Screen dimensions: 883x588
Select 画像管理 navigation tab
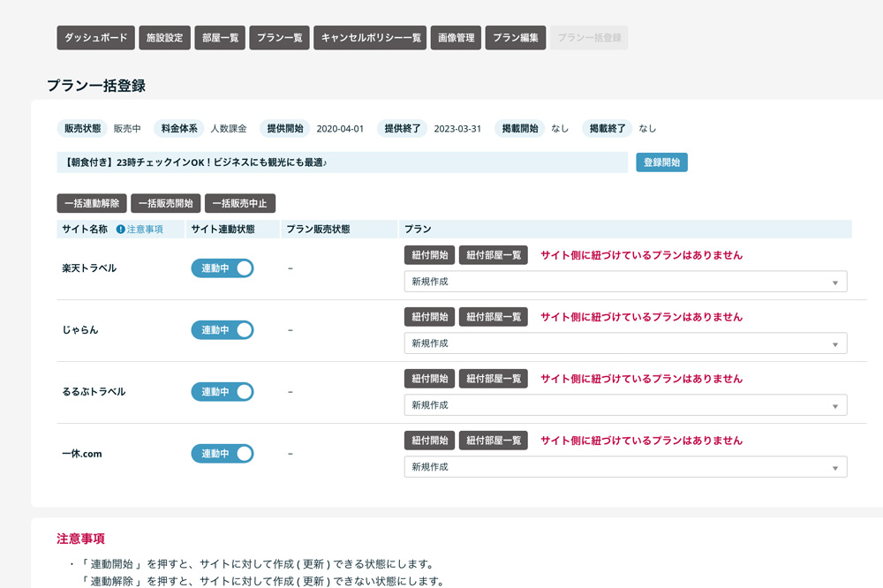pyautogui.click(x=457, y=38)
